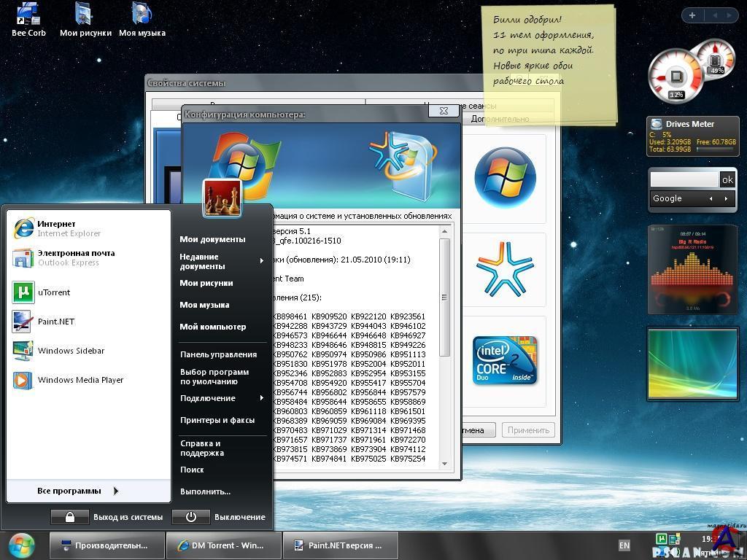Open the Bee Corb desktop icon

click(x=28, y=20)
